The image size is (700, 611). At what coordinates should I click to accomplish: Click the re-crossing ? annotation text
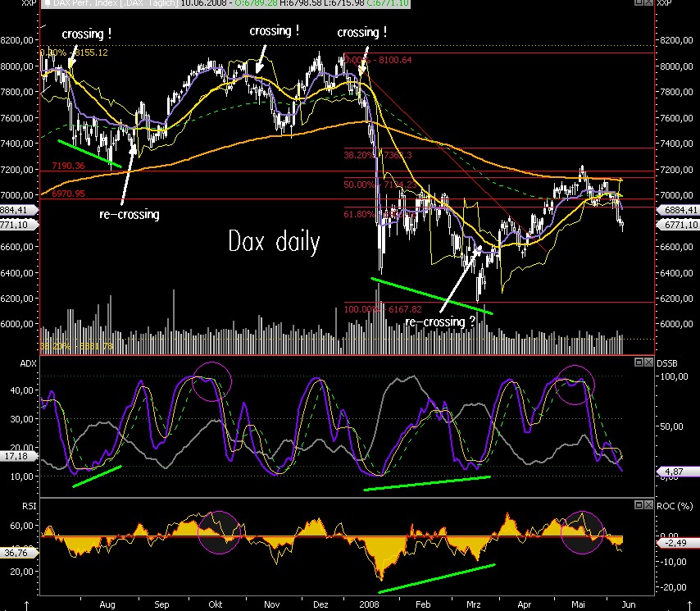pyautogui.click(x=440, y=321)
